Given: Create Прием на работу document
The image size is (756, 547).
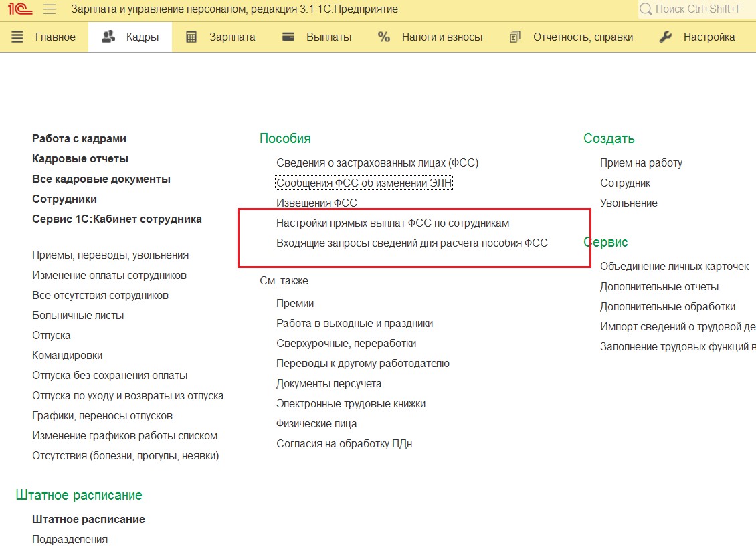Looking at the screenshot, I should pyautogui.click(x=641, y=163).
